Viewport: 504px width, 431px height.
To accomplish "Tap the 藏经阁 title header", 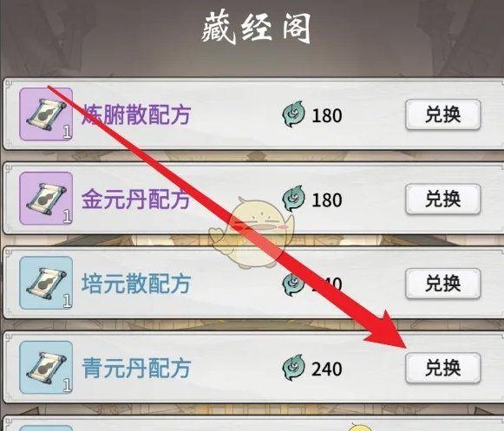I will [257, 29].
